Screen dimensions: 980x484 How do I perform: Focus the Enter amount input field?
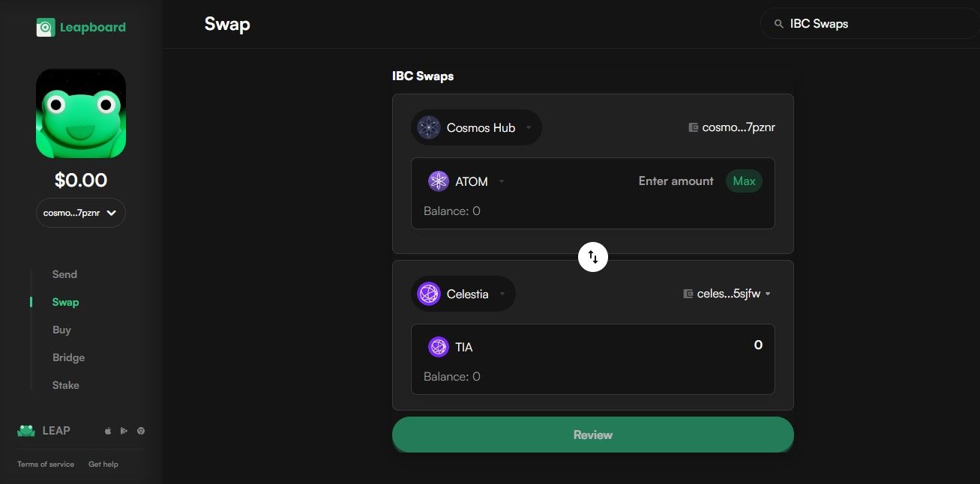(x=676, y=181)
